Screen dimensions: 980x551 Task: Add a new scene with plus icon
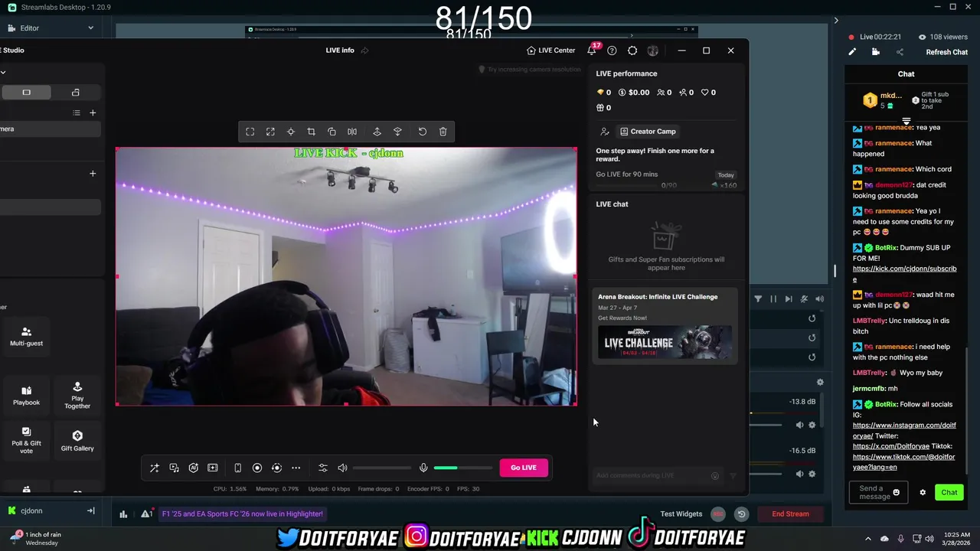tap(93, 112)
